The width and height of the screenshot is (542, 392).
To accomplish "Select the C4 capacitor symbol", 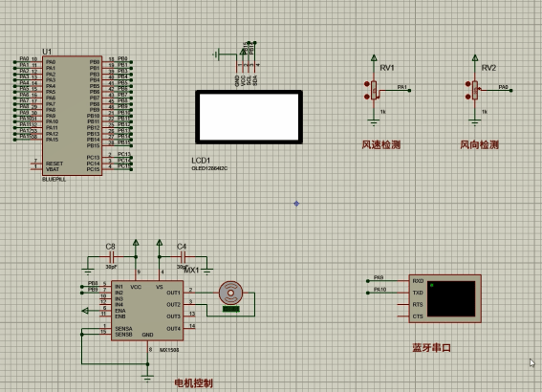I will point(184,257).
